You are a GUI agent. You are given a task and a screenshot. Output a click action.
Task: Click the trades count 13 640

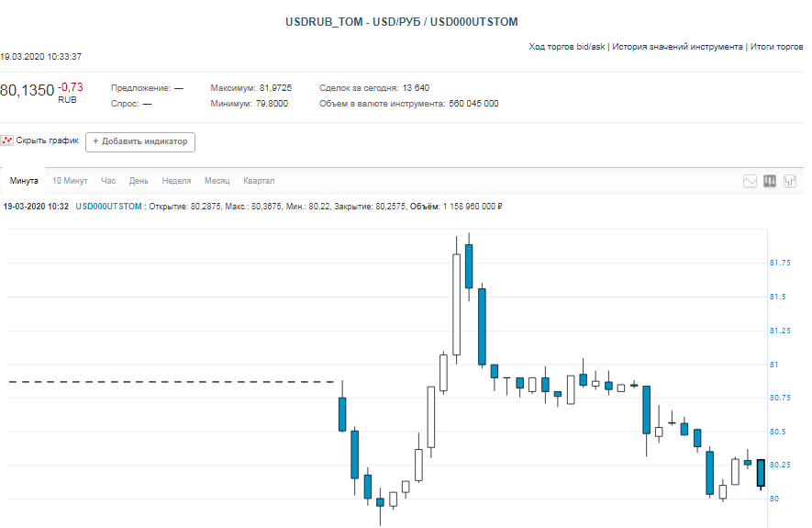point(416,88)
